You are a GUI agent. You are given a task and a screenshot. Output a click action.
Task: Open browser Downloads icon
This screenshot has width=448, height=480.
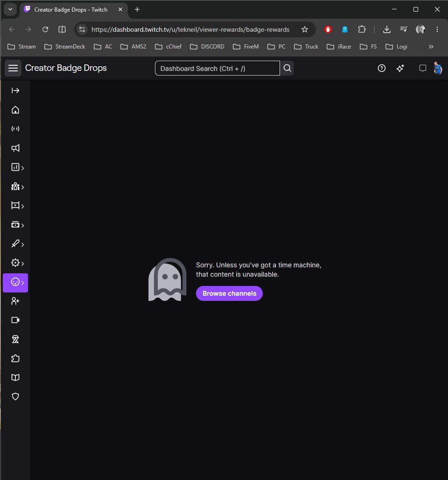(x=387, y=29)
